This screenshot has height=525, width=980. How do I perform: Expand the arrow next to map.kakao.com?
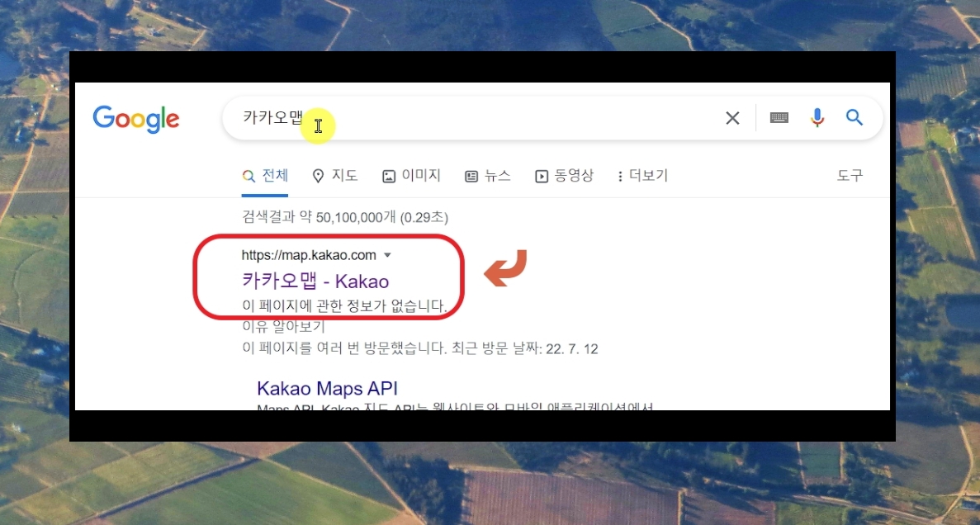pyautogui.click(x=387, y=255)
